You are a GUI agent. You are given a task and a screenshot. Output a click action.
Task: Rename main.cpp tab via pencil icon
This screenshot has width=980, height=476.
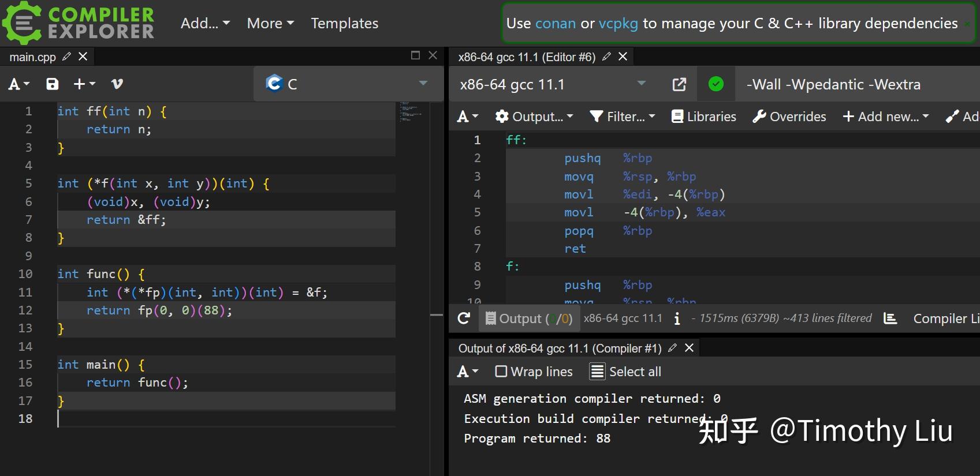[67, 57]
